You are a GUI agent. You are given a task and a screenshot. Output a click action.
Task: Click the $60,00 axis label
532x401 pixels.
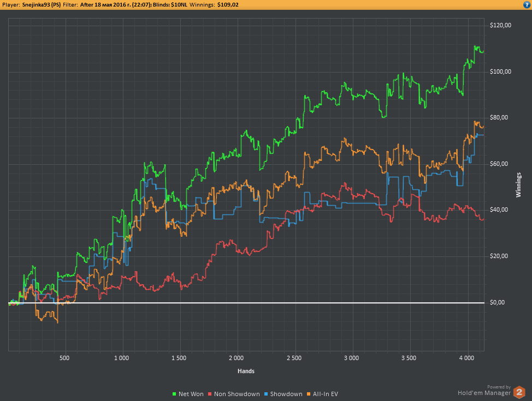499,164
